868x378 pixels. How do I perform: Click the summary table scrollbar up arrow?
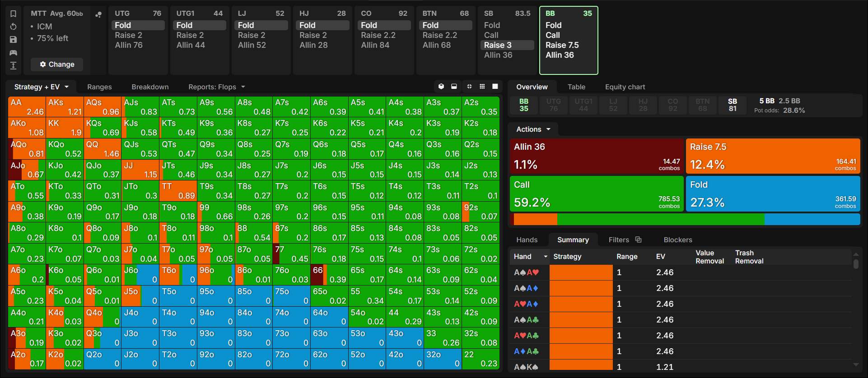(x=856, y=254)
